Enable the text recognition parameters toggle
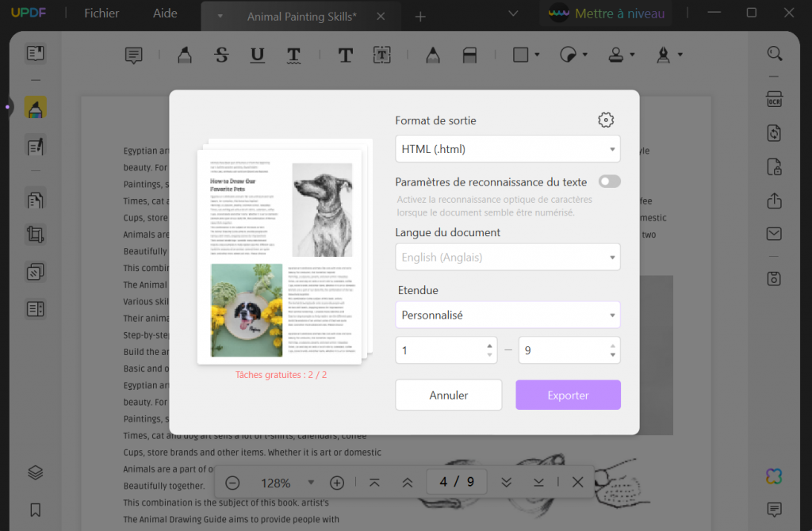 click(x=610, y=181)
